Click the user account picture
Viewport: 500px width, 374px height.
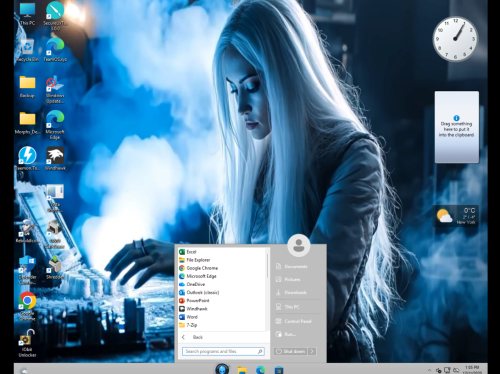pos(299,245)
